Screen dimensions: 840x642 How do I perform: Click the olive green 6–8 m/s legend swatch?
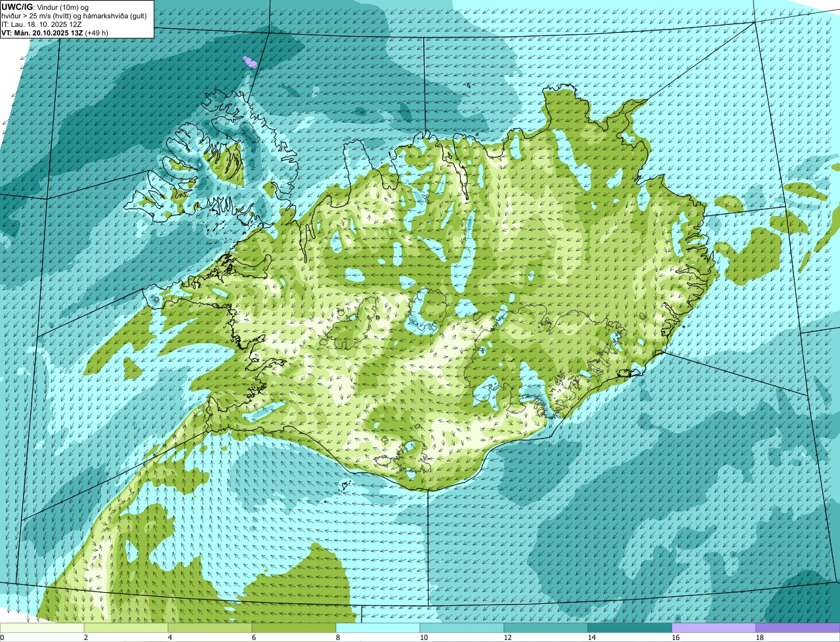point(294,628)
